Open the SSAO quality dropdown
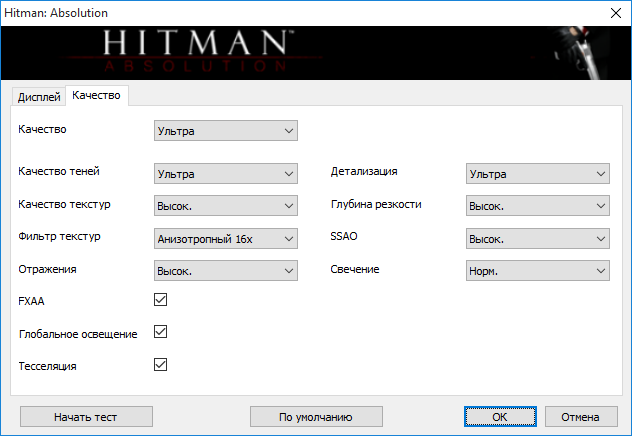632x436 pixels. pyautogui.click(x=538, y=239)
